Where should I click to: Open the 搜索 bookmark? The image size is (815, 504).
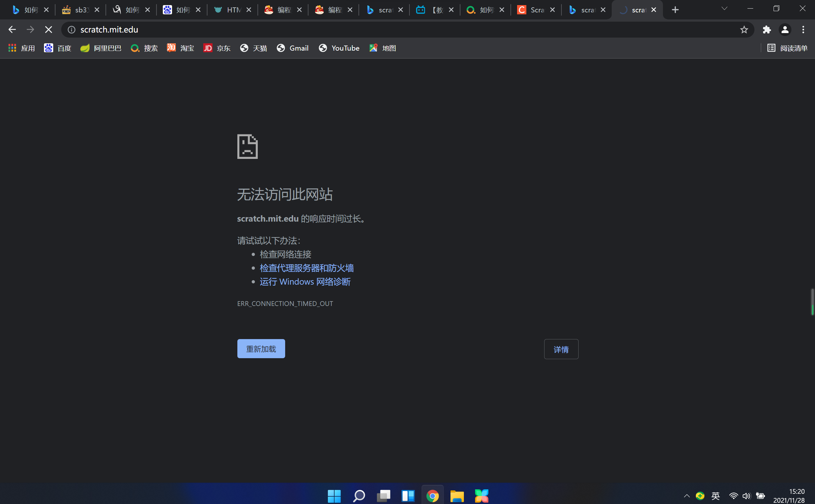(x=144, y=48)
